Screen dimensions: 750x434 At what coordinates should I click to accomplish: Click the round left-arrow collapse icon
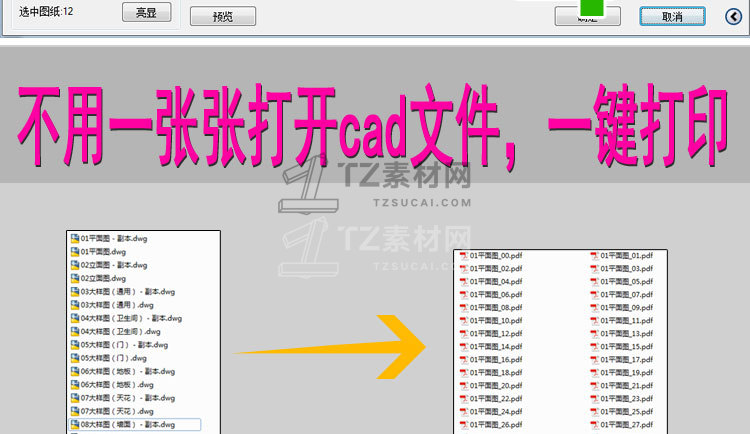point(733,17)
